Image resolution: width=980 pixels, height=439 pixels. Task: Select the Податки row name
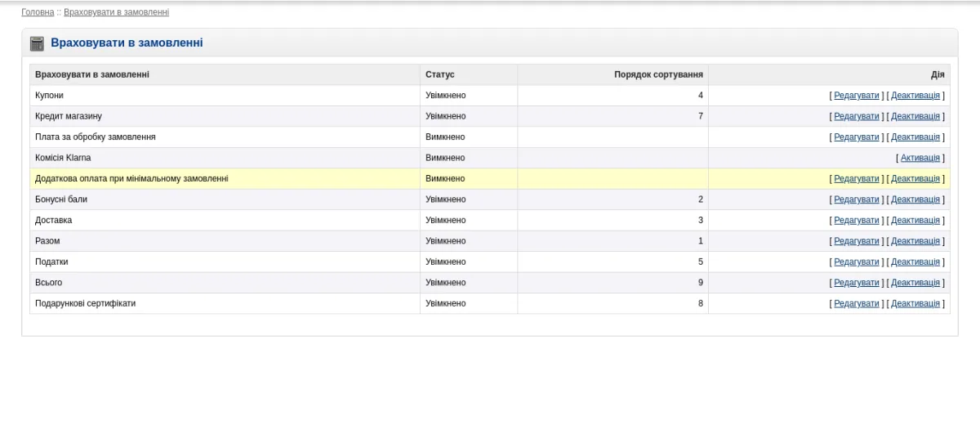coord(51,262)
